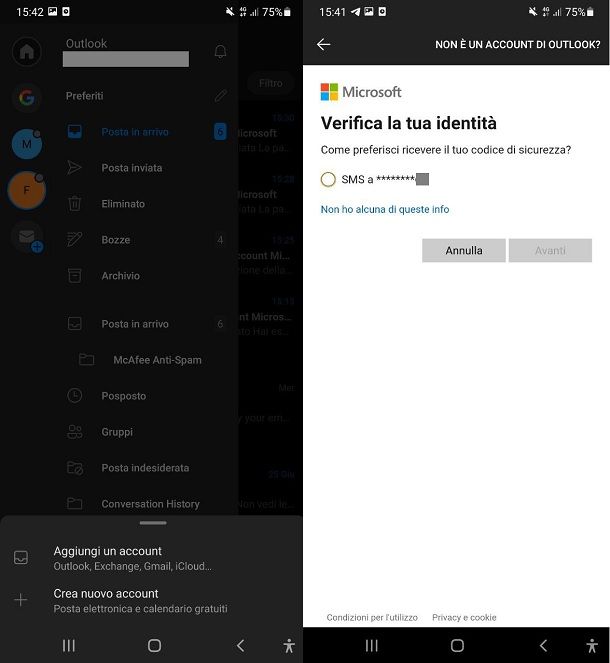The width and height of the screenshot is (610, 663).
Task: Choose Aggiungi un account
Action: (151, 558)
